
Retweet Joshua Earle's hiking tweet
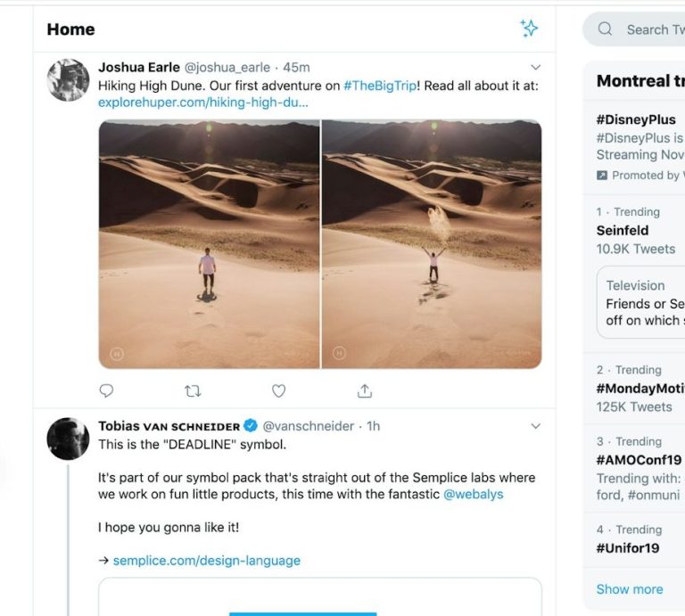coord(193,390)
